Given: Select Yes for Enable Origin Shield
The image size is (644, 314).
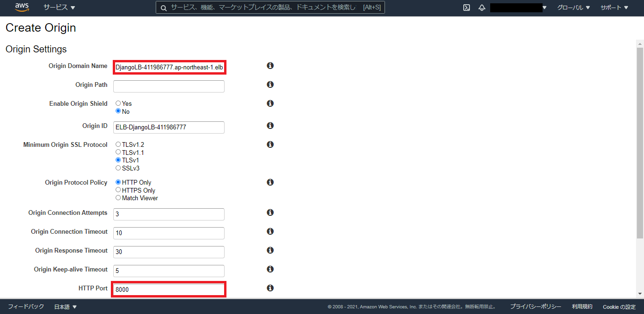Looking at the screenshot, I should point(118,103).
